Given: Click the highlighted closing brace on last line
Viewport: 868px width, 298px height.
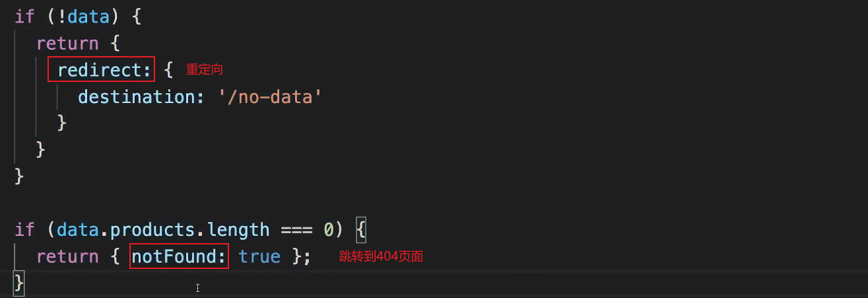Looking at the screenshot, I should [x=19, y=283].
